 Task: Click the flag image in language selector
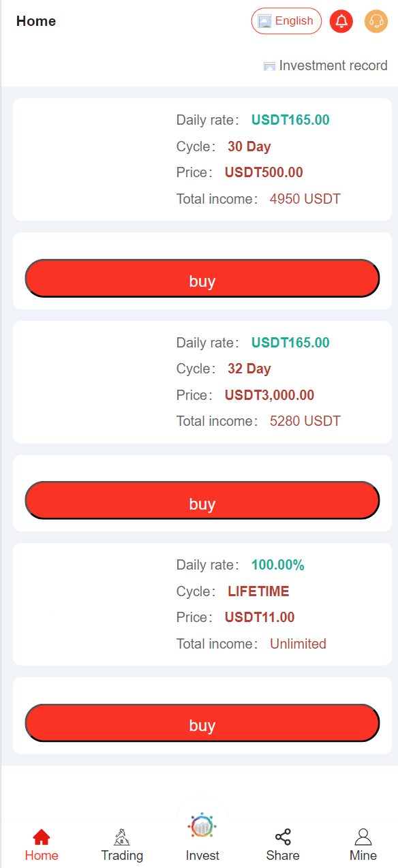264,21
